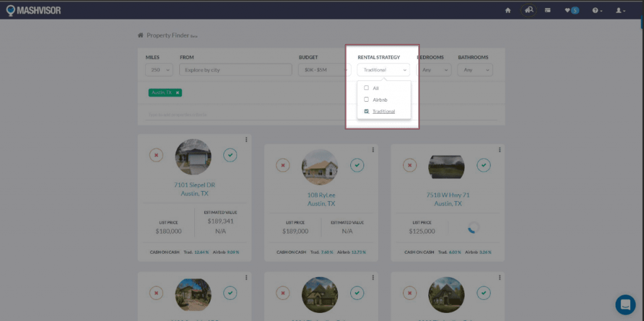Open the help question mark menu
Screen dimensions: 644x321
tap(597, 10)
